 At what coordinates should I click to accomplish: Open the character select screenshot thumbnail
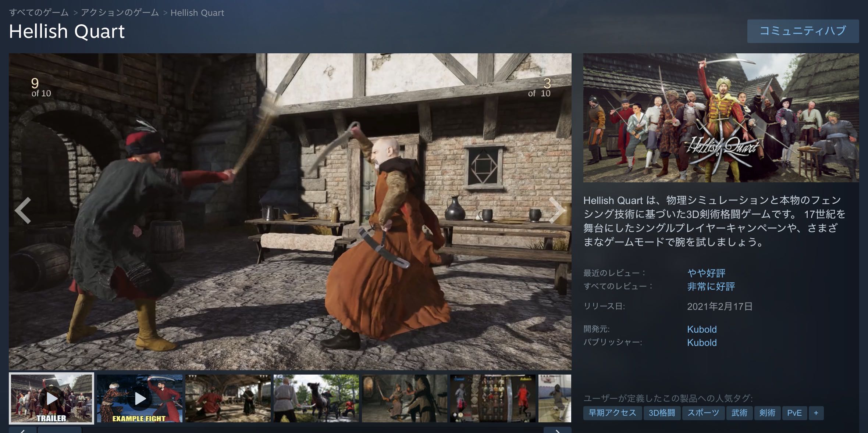(493, 398)
